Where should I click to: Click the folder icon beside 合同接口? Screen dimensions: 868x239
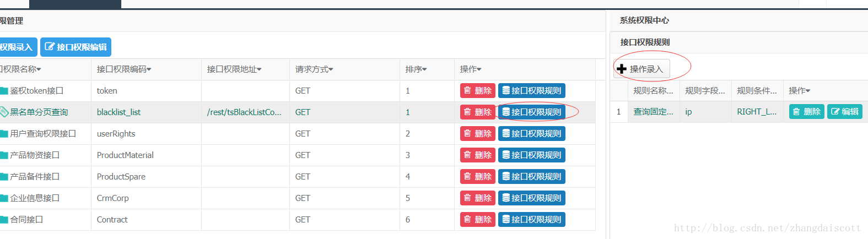pos(4,220)
